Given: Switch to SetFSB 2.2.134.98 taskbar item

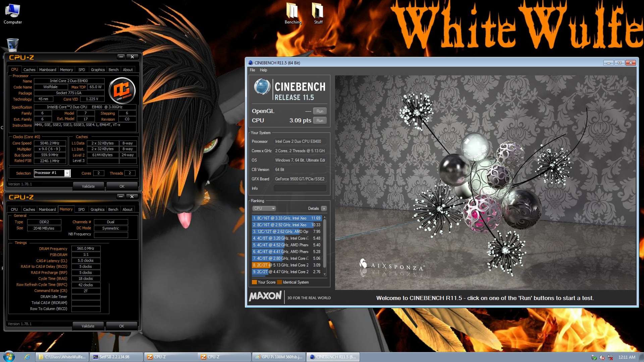Looking at the screenshot, I should (116, 357).
